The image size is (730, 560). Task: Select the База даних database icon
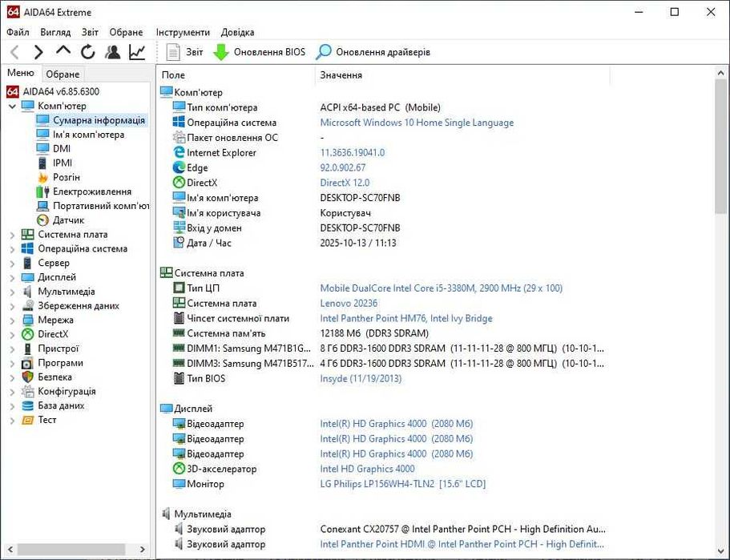click(x=28, y=406)
